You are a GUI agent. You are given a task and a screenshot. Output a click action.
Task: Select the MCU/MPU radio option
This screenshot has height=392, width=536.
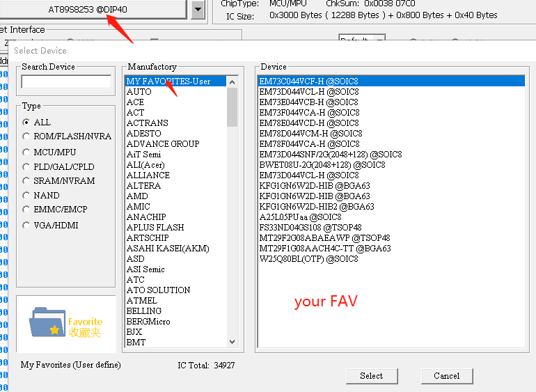[26, 152]
